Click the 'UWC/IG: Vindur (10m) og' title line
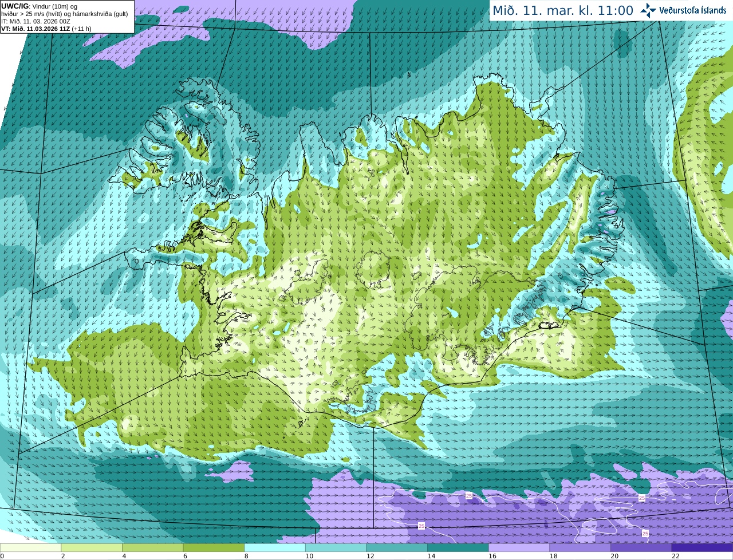The width and height of the screenshot is (733, 560). coord(39,6)
